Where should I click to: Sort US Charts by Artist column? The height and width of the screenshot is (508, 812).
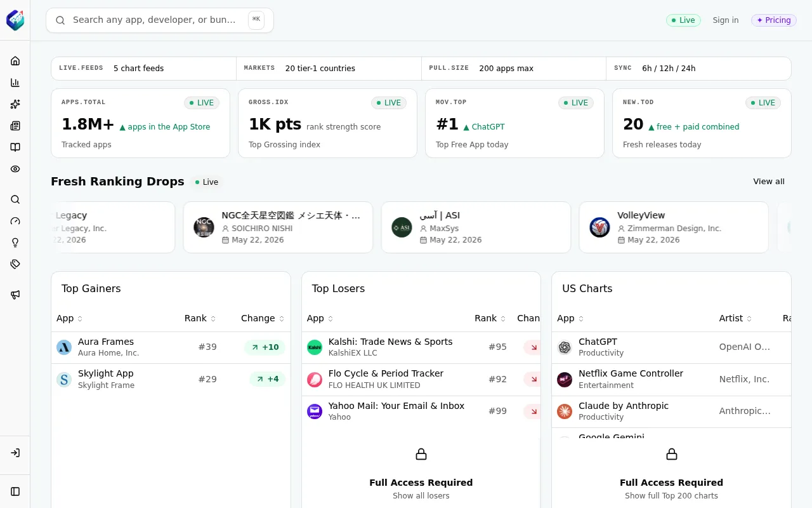click(x=736, y=318)
